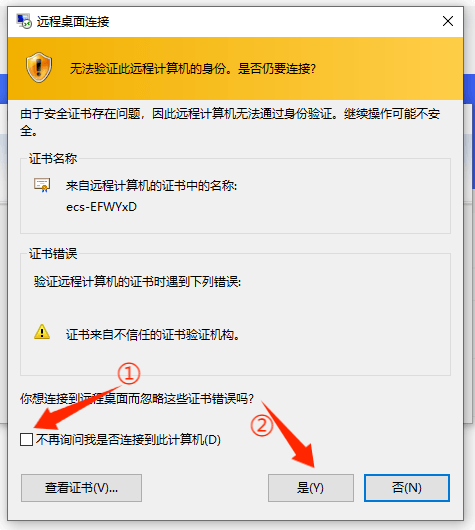Click the Remote Desktop Connection title bar icon
475x530 pixels.
coord(24,21)
